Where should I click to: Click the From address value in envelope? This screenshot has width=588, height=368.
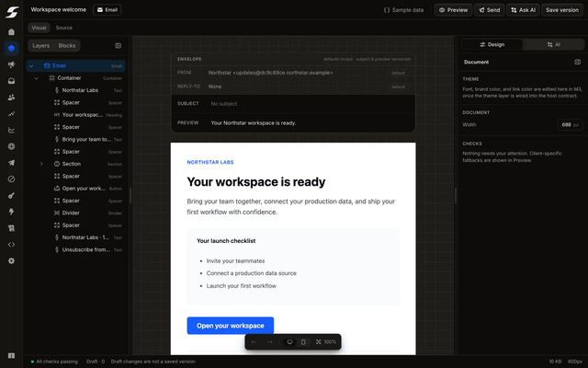click(270, 73)
